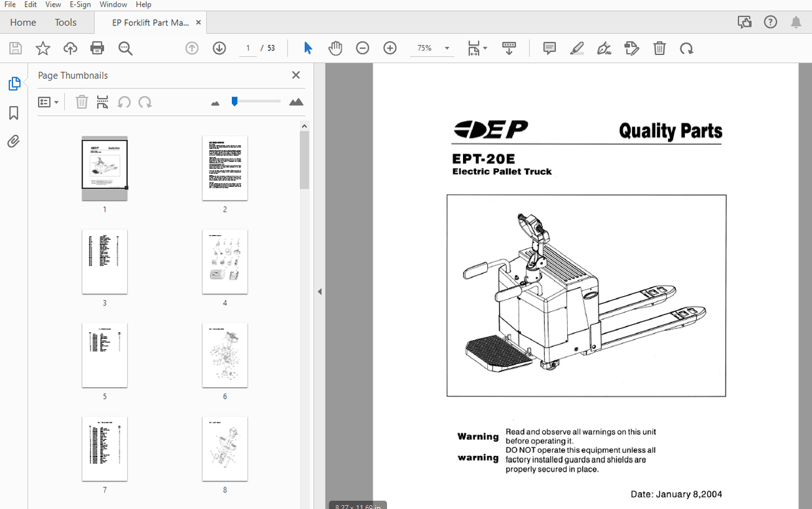Image resolution: width=812 pixels, height=509 pixels.
Task: Toggle the Page Thumbnails panel visibility
Action: click(x=13, y=83)
